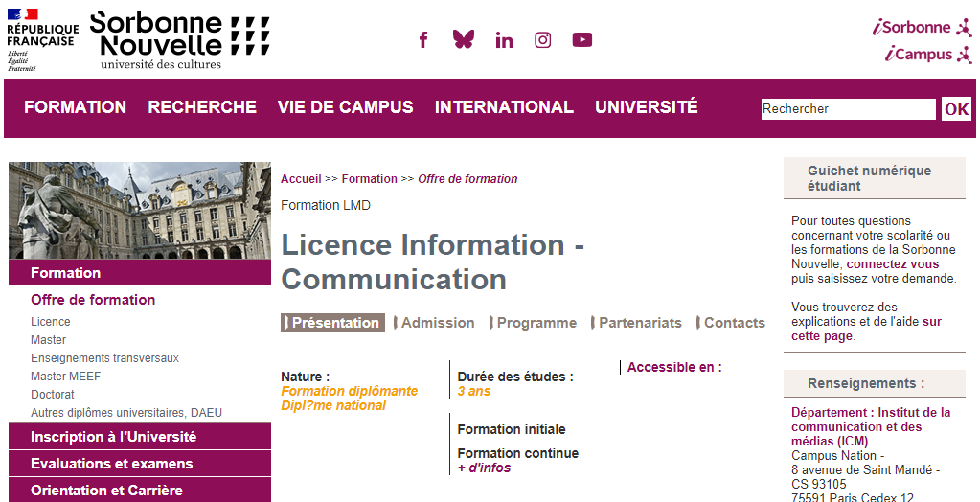Open the YouTube social icon
The image size is (980, 502).
581,40
